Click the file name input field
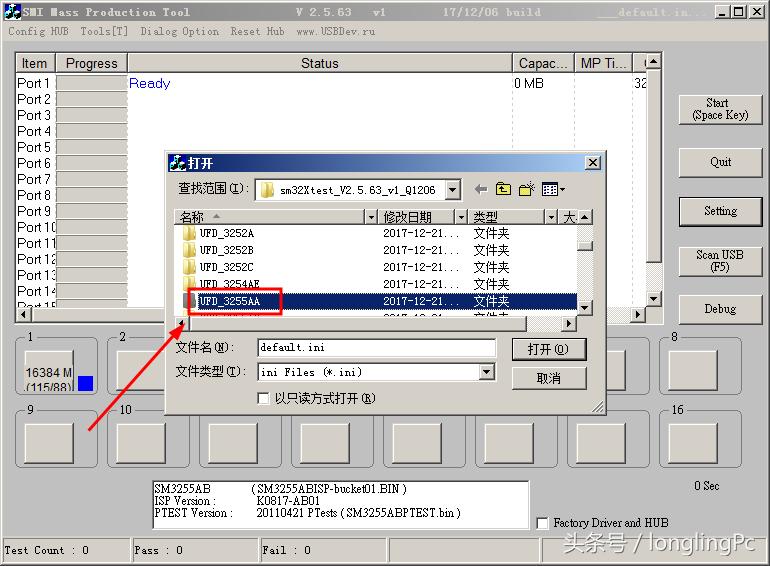Screen dimensions: 770x566 tap(376, 348)
